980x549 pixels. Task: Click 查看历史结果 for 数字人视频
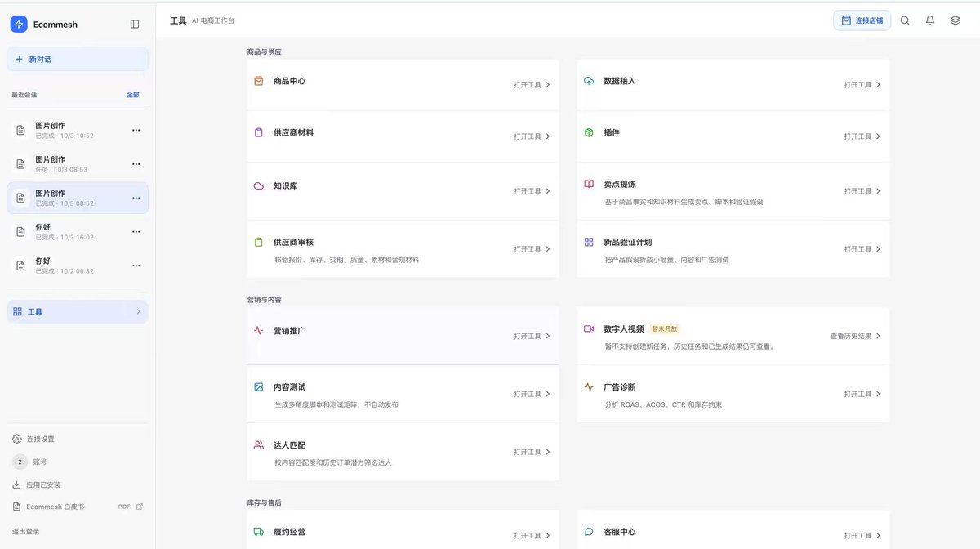[850, 336]
